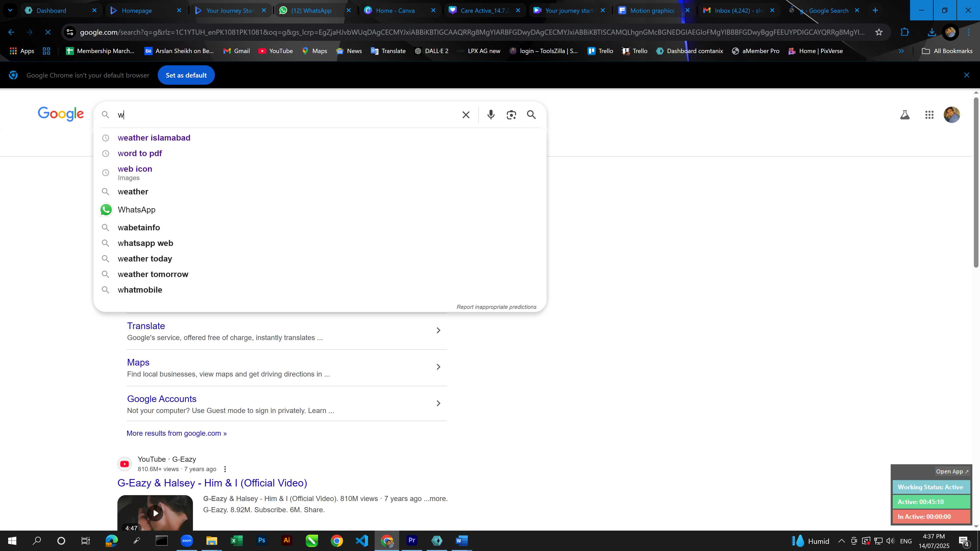Viewport: 980px width, 551px height.
Task: Open Photoshop from taskbar
Action: (261, 540)
